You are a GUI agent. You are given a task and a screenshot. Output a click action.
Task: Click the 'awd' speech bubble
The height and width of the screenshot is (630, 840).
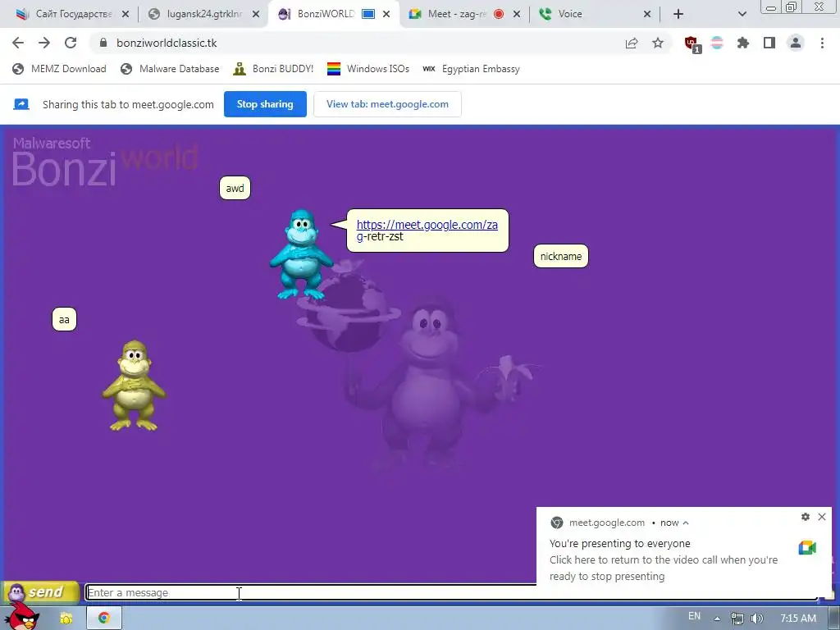235,188
